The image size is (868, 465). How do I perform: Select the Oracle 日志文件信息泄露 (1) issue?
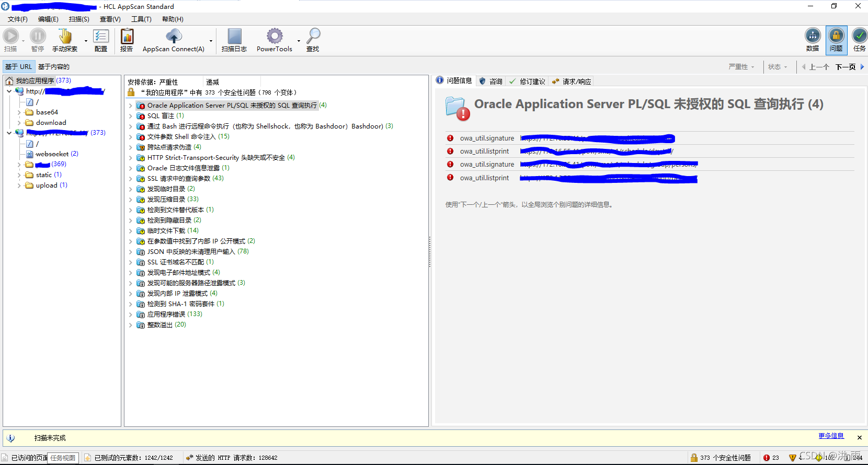[x=188, y=168]
